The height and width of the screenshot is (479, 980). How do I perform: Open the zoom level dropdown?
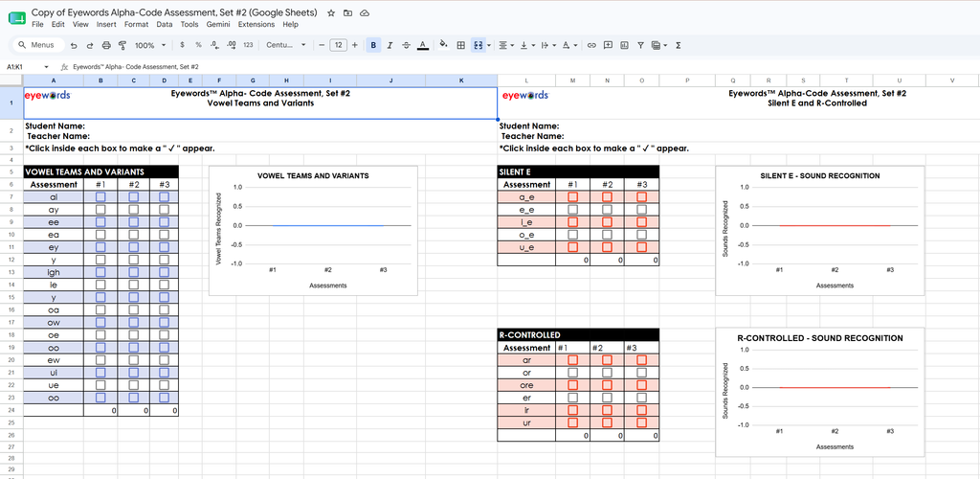pos(150,45)
